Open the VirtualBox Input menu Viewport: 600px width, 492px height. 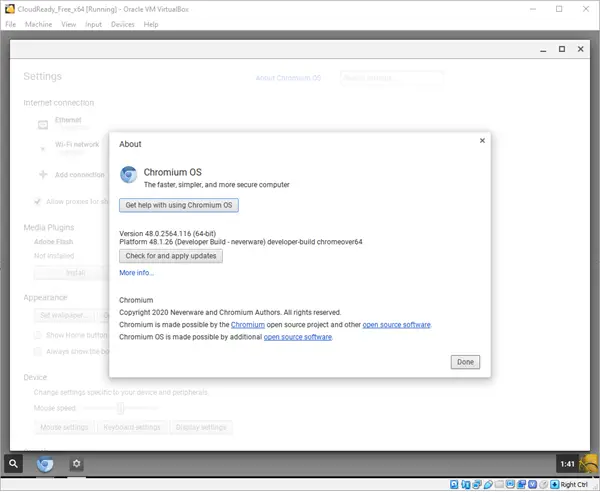click(x=93, y=24)
